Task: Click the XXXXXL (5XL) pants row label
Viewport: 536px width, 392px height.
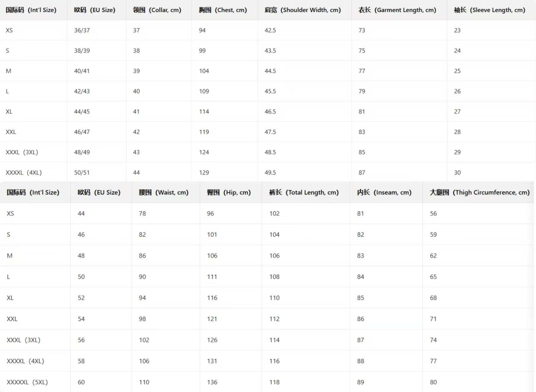Action: tap(27, 382)
